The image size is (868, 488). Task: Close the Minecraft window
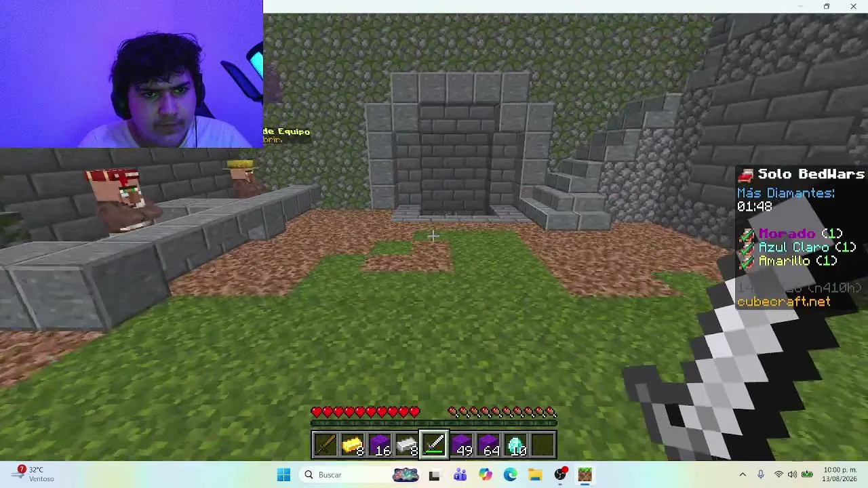tap(853, 7)
